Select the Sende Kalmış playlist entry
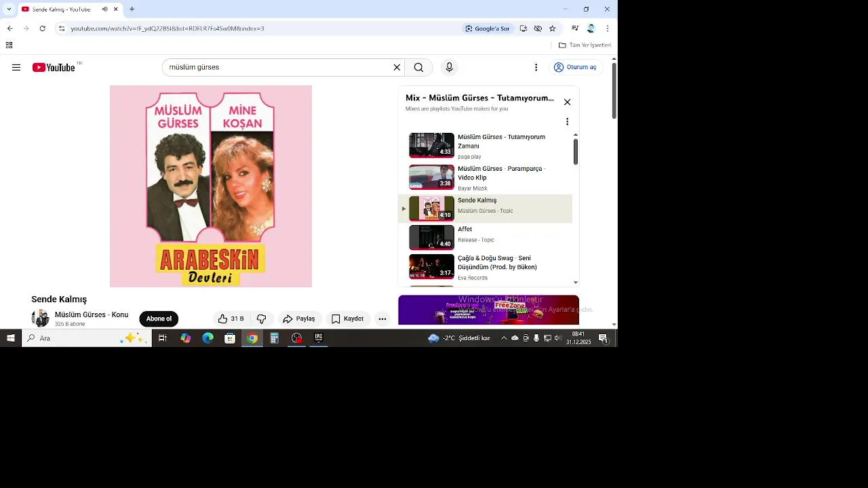This screenshot has height=488, width=868. 485,209
